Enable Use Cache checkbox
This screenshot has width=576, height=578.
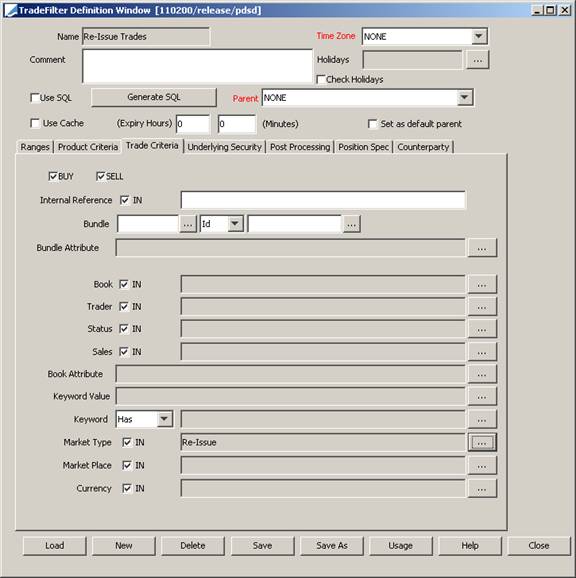[35, 123]
